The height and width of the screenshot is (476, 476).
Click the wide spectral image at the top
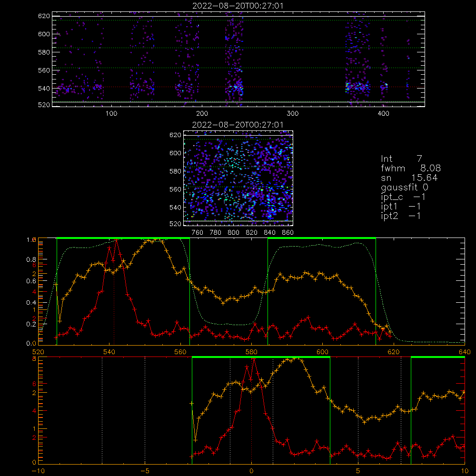click(x=238, y=59)
